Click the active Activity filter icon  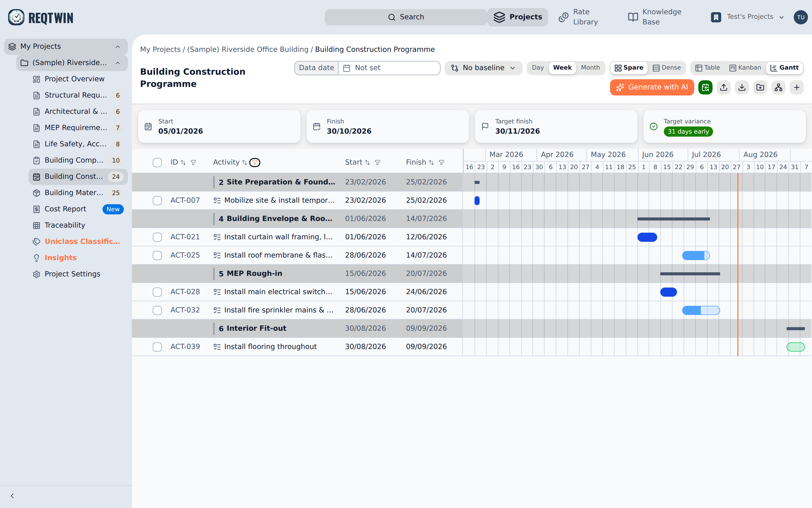point(255,163)
